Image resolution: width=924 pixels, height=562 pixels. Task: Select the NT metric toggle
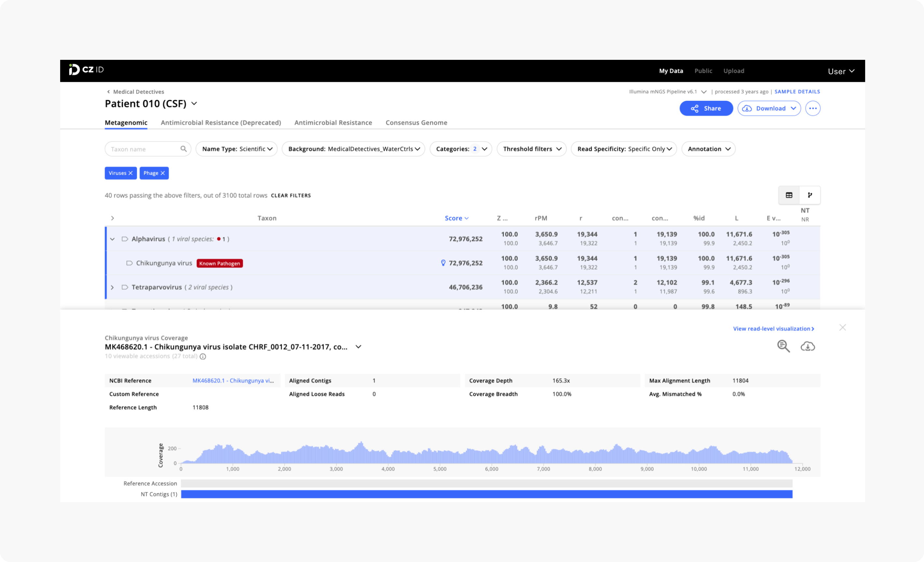805,211
